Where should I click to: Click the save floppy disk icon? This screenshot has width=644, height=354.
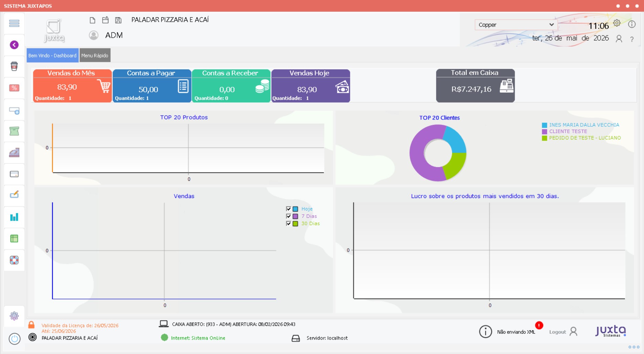click(118, 20)
